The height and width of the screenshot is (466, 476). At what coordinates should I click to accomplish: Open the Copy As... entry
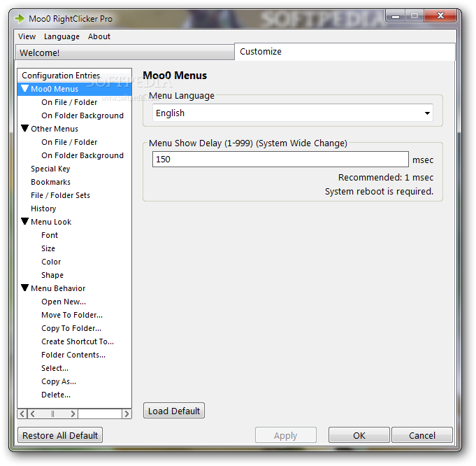[x=59, y=381]
